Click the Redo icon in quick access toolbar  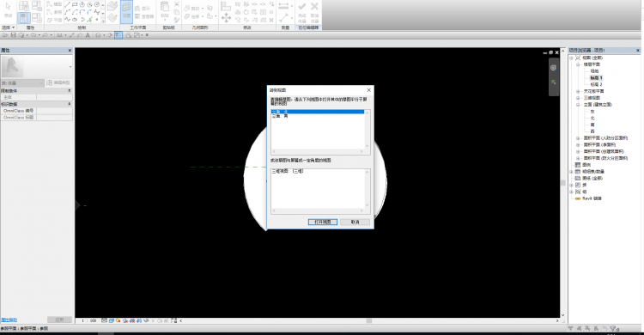(46, 35)
